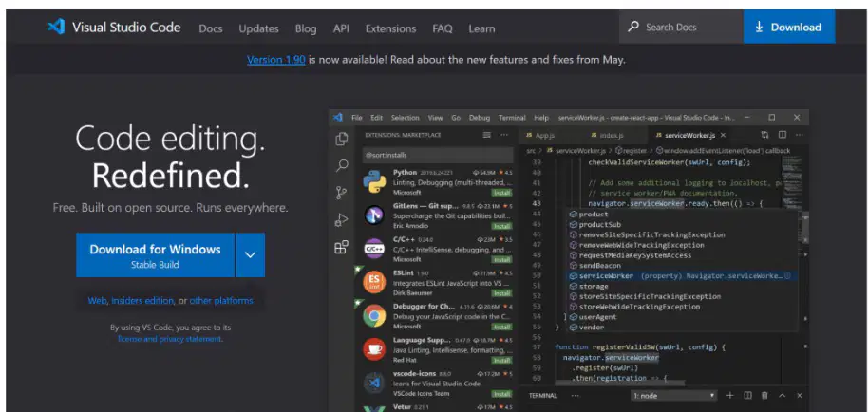Viewport: 868px width, 412px height.
Task: Click the @sort:installs extension search box
Action: (437, 156)
